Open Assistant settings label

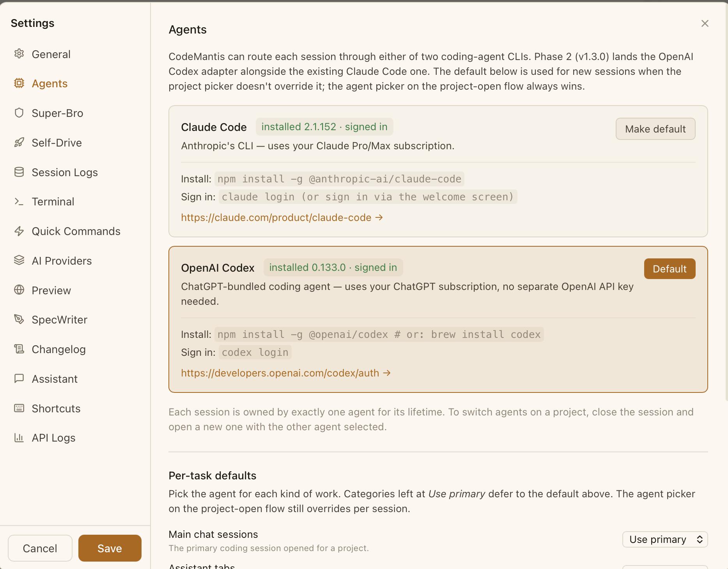pos(55,379)
